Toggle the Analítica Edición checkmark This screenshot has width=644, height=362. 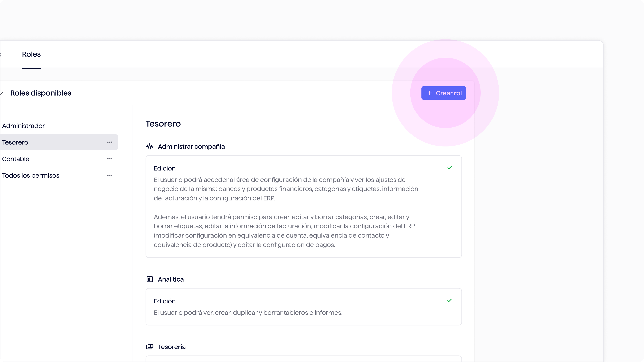coord(449,300)
